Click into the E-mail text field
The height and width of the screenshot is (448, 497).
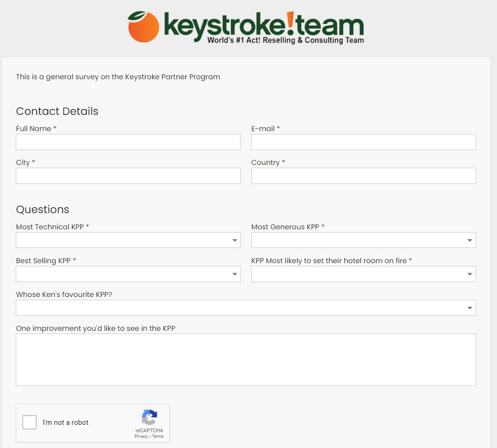point(363,142)
